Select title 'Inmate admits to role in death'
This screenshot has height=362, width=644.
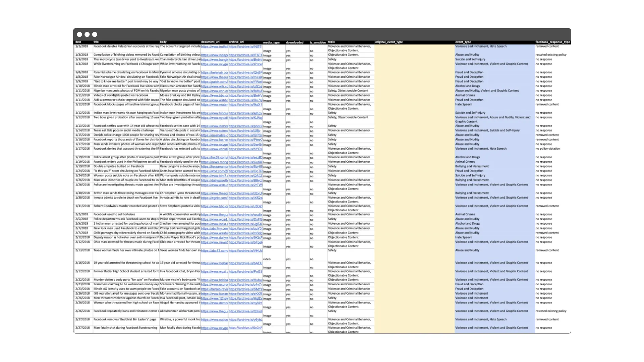click(125, 198)
